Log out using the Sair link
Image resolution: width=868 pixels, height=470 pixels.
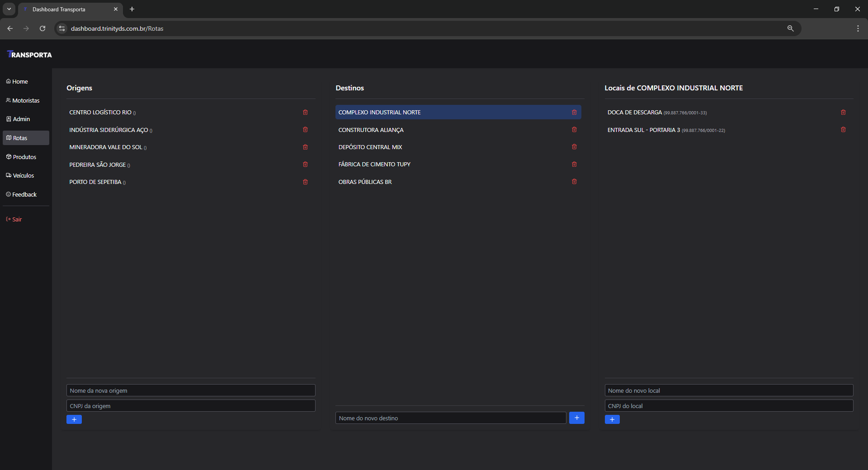pyautogui.click(x=17, y=219)
